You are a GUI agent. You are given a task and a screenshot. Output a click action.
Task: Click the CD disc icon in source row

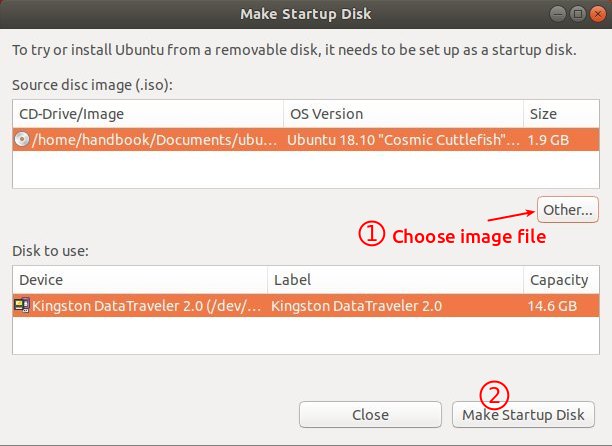coord(22,139)
